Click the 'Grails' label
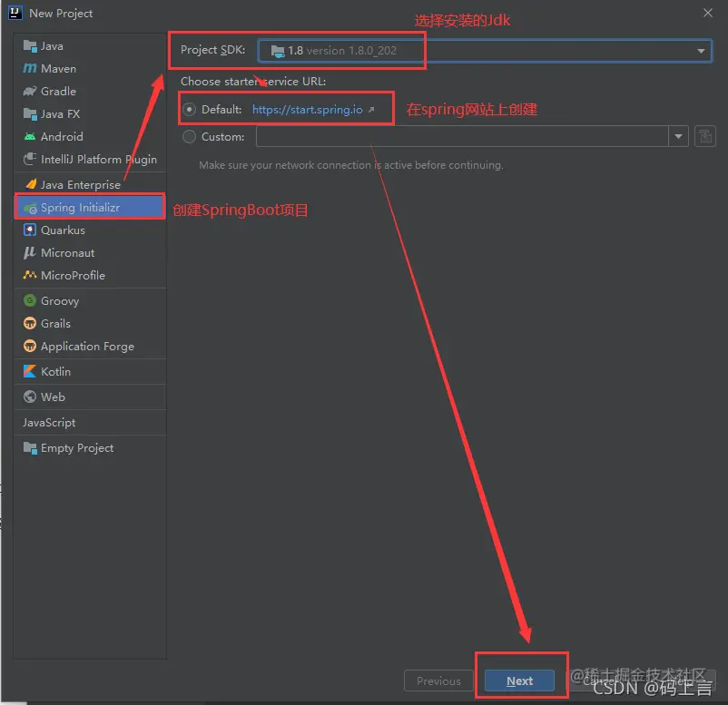The height and width of the screenshot is (705, 728). click(55, 324)
